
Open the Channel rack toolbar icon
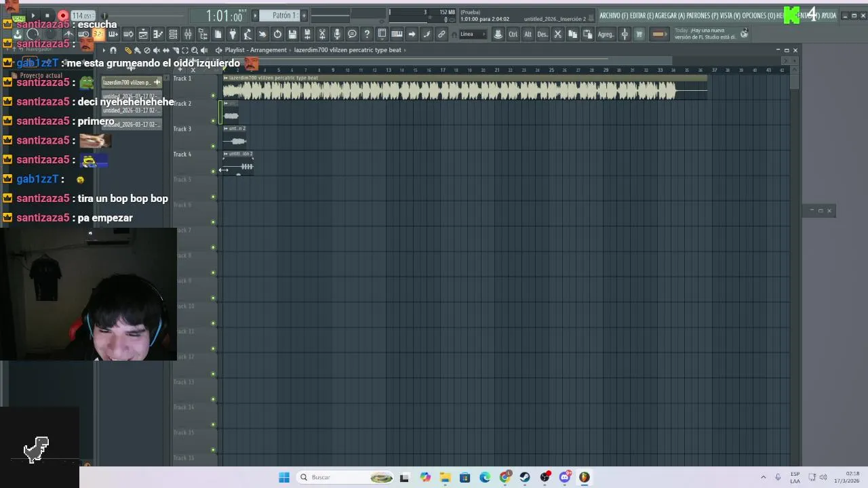point(173,34)
